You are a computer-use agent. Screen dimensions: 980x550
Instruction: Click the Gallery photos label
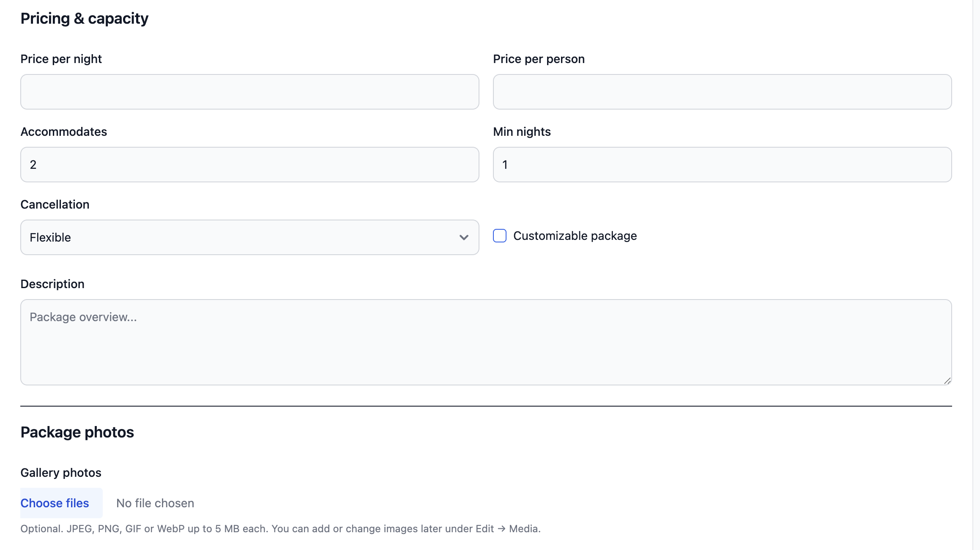click(x=61, y=473)
